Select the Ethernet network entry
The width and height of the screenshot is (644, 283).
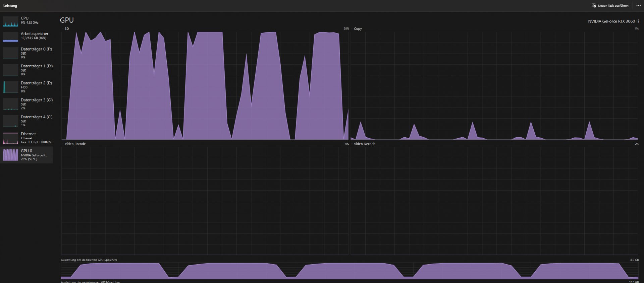(x=26, y=138)
